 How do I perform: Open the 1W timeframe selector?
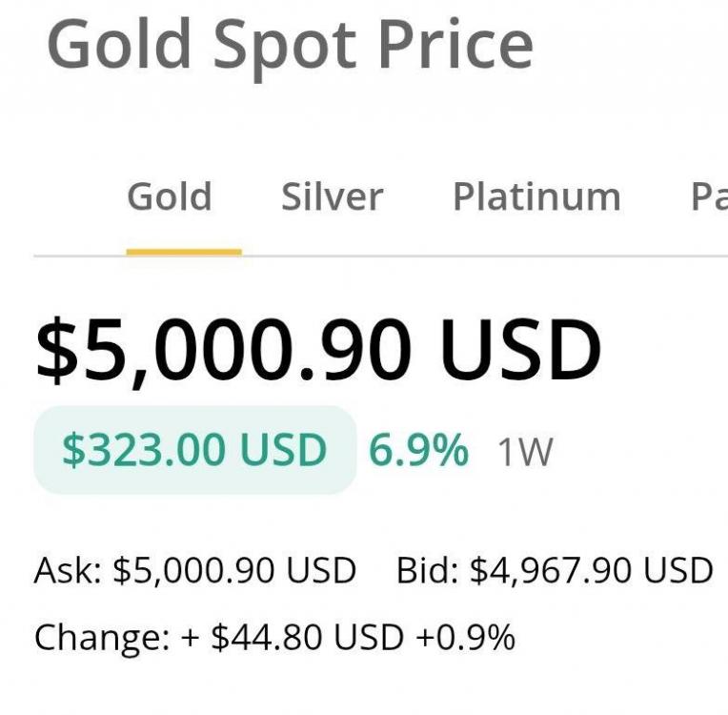[525, 451]
